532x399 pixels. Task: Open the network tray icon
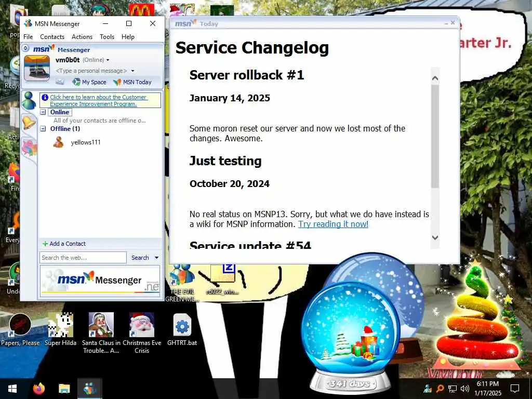click(x=453, y=389)
